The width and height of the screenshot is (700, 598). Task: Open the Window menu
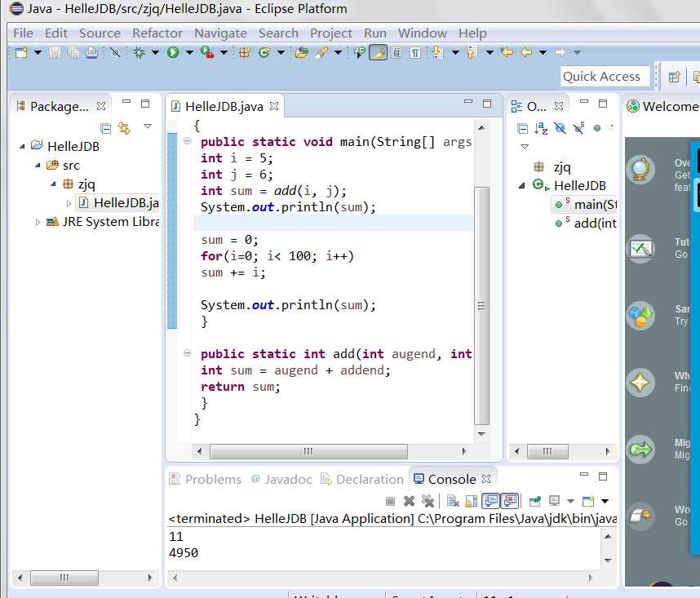coord(423,33)
